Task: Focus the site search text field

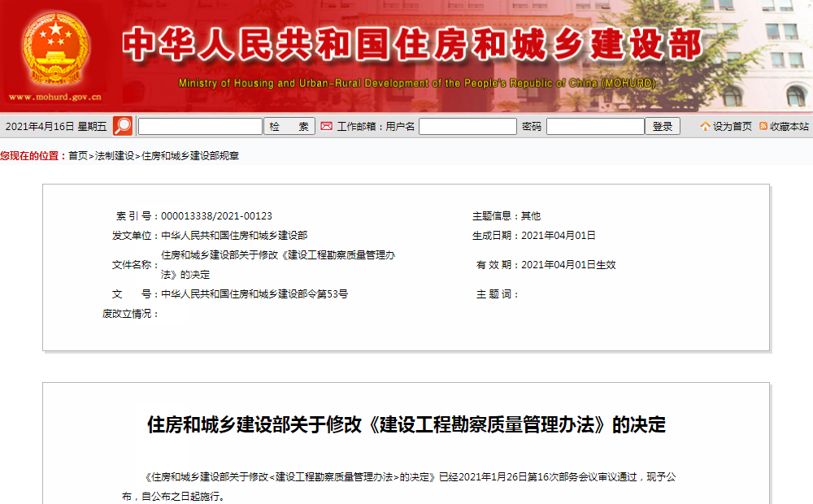Action: point(200,127)
